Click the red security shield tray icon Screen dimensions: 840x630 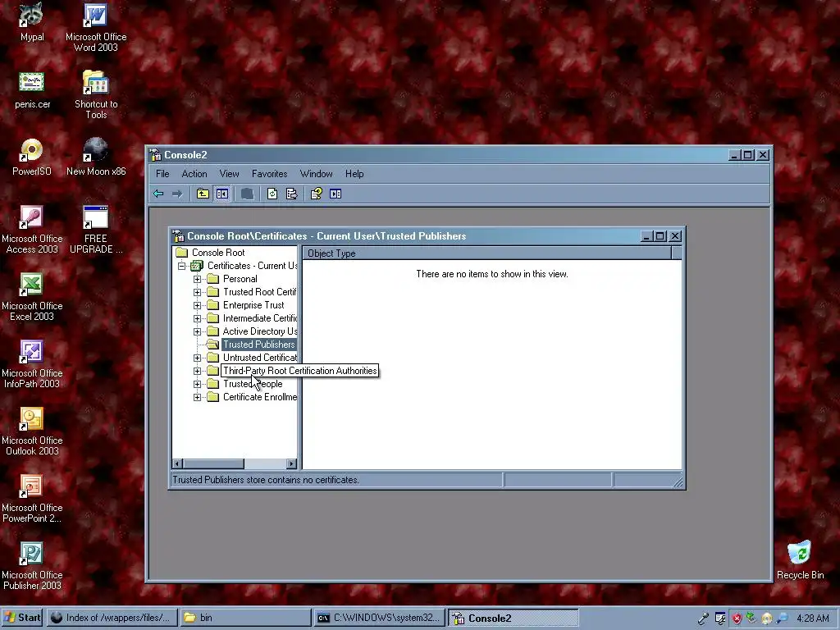737,619
